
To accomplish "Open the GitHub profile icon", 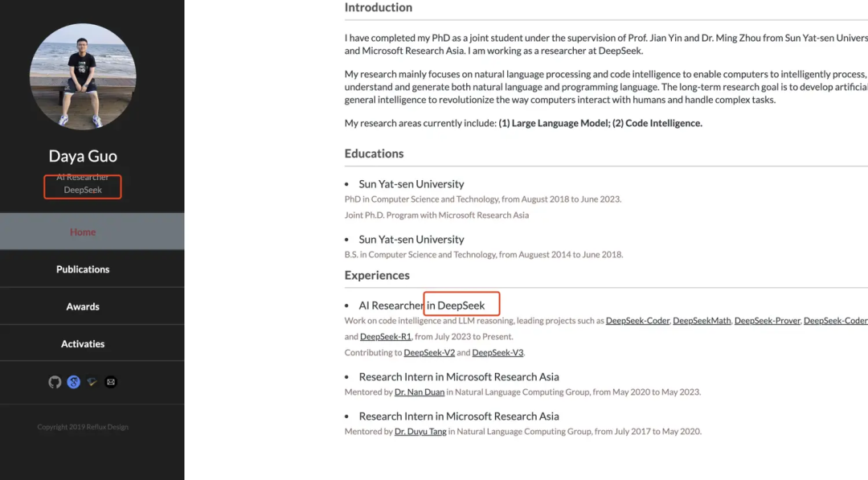I will (55, 382).
